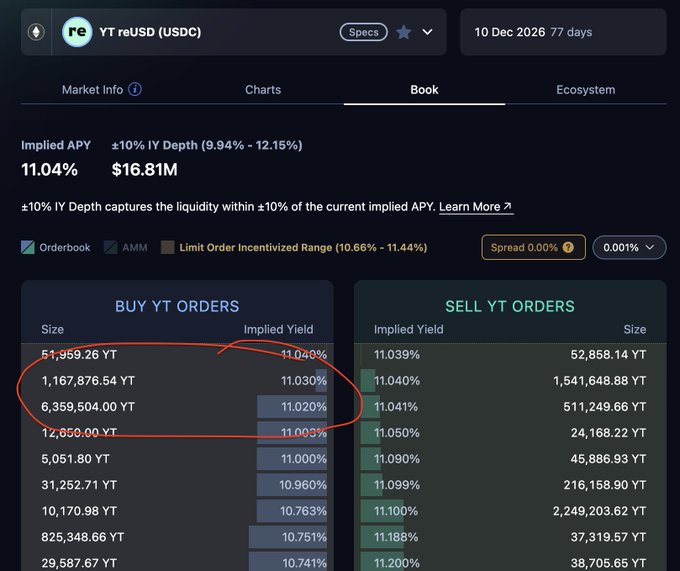
Task: Favorite the market with the star icon
Action: (404, 32)
